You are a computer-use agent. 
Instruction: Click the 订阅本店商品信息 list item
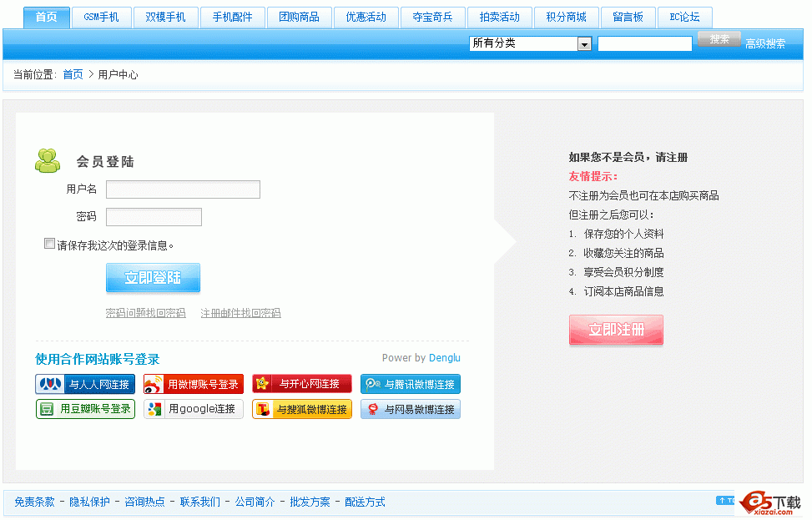click(623, 291)
